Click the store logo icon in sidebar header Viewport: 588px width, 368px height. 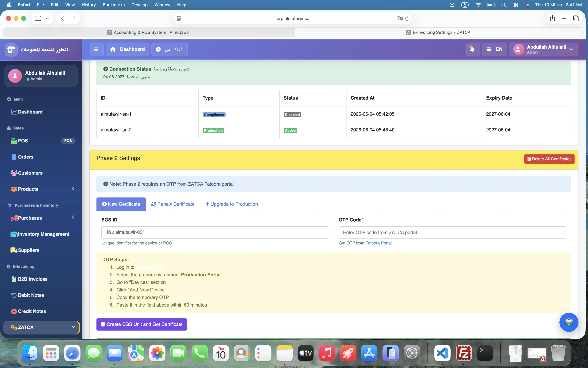[x=11, y=50]
